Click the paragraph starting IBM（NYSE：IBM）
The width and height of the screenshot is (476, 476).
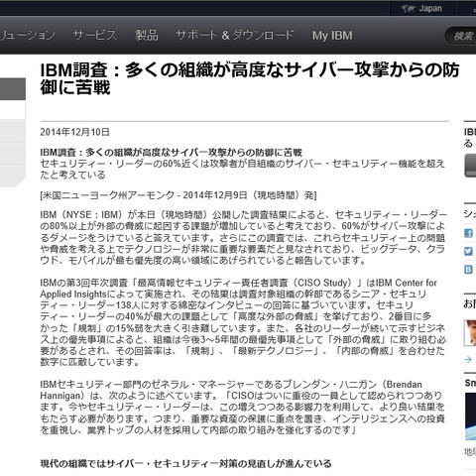[243, 238]
